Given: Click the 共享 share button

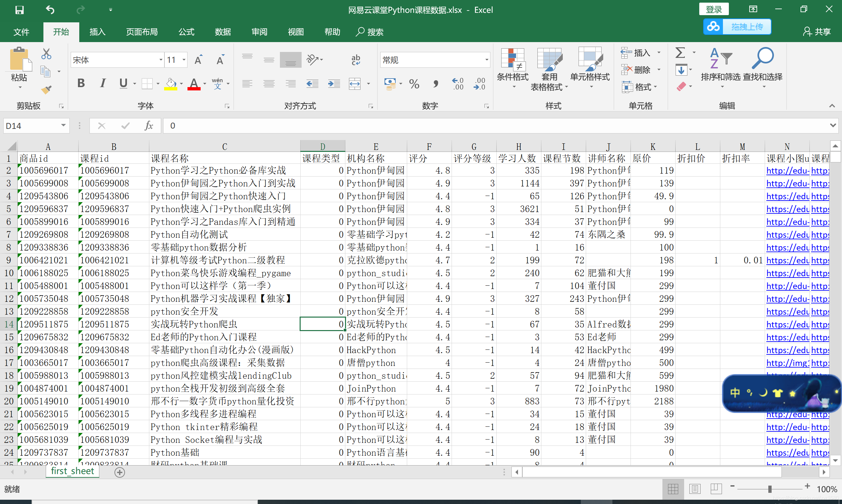Looking at the screenshot, I should point(817,32).
